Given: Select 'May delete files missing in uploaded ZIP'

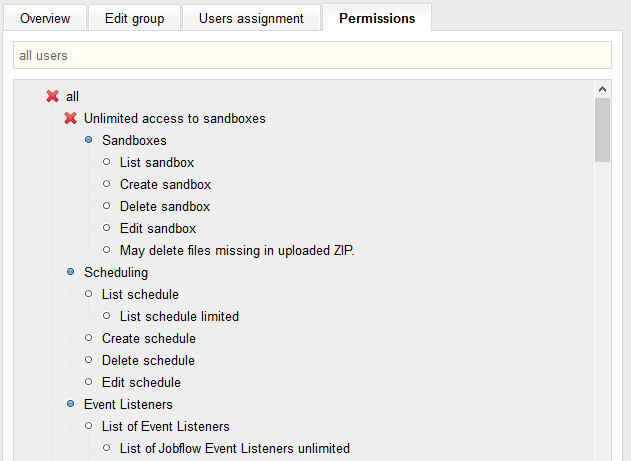Looking at the screenshot, I should [x=237, y=250].
